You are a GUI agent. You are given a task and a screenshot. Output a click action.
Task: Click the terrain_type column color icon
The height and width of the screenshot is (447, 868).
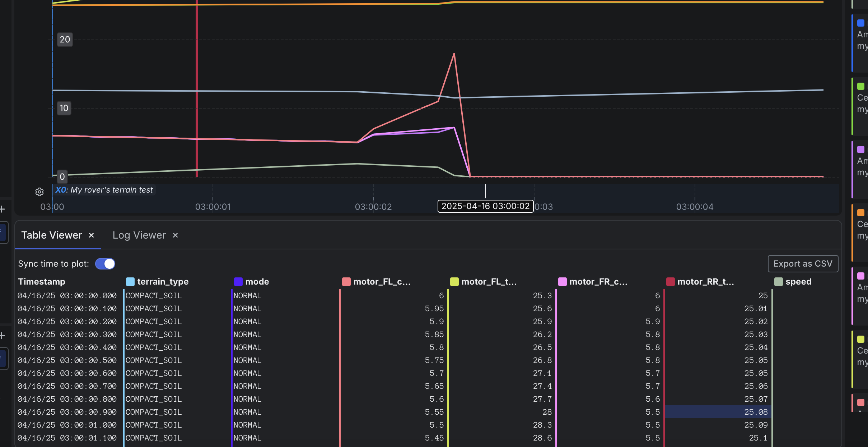click(130, 282)
